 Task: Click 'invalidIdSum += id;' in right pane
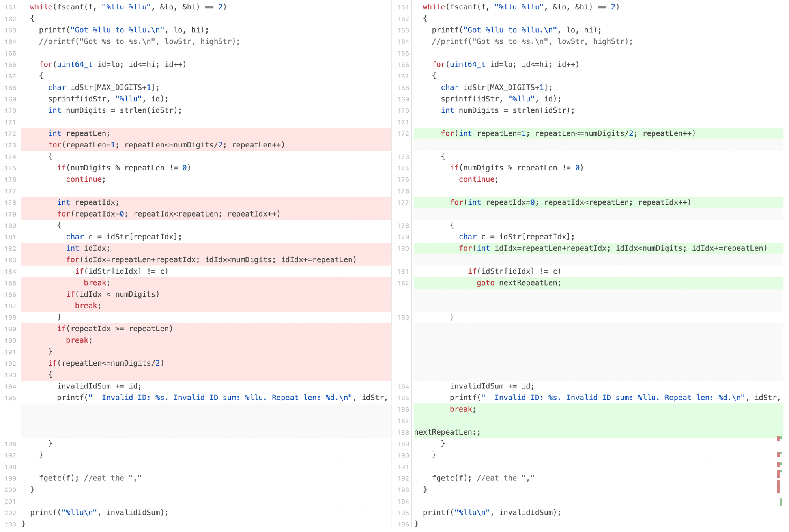[x=492, y=386]
